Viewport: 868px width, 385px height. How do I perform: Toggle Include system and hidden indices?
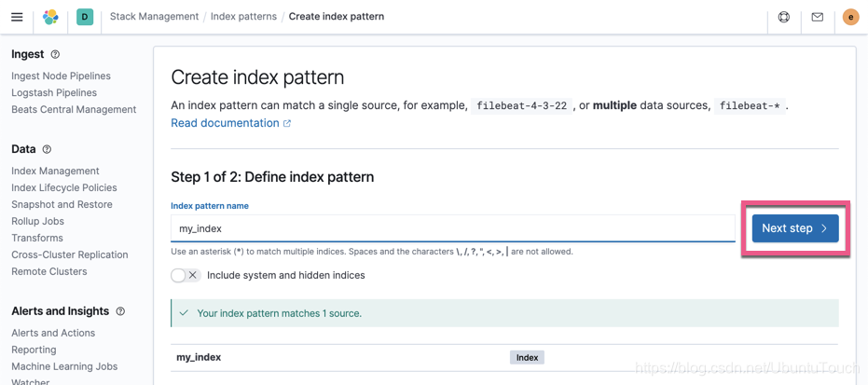pyautogui.click(x=185, y=275)
